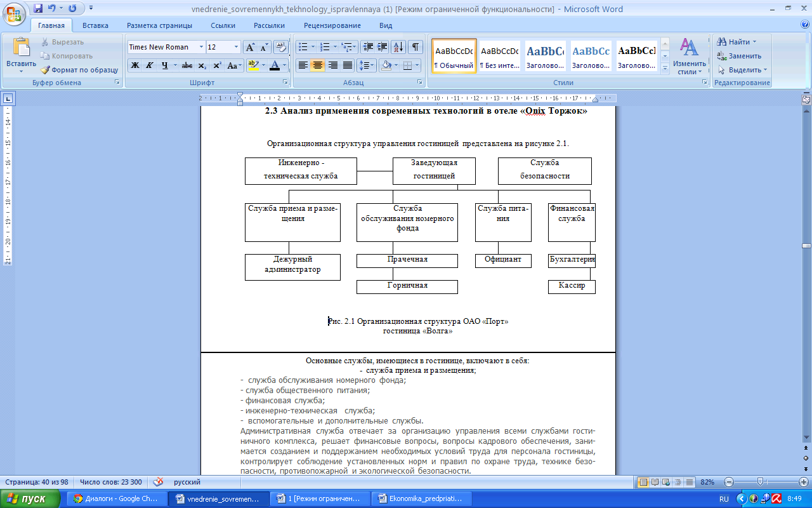The image size is (812, 508).
Task: Open the change case (Аа) dropdown
Action: coord(235,65)
